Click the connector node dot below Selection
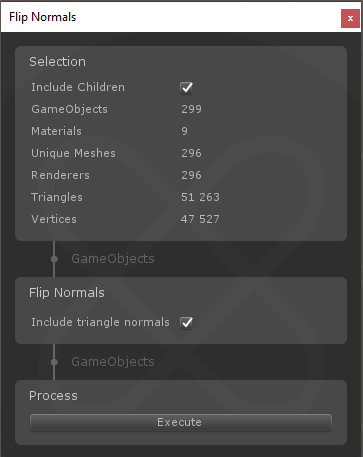 coord(54,259)
